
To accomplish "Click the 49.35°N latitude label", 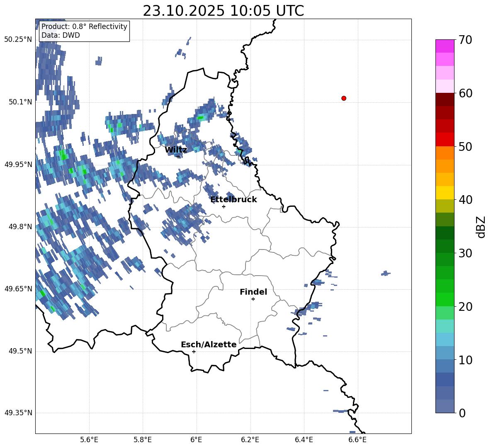I will point(18,413).
